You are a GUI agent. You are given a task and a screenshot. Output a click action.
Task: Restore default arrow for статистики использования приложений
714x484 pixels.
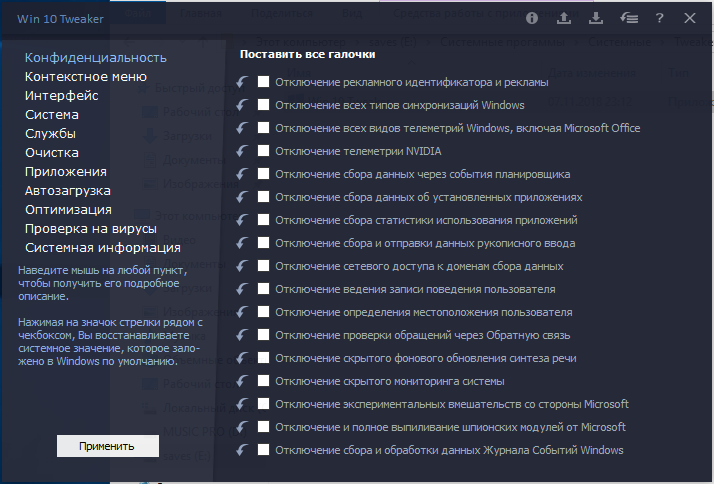[242, 220]
